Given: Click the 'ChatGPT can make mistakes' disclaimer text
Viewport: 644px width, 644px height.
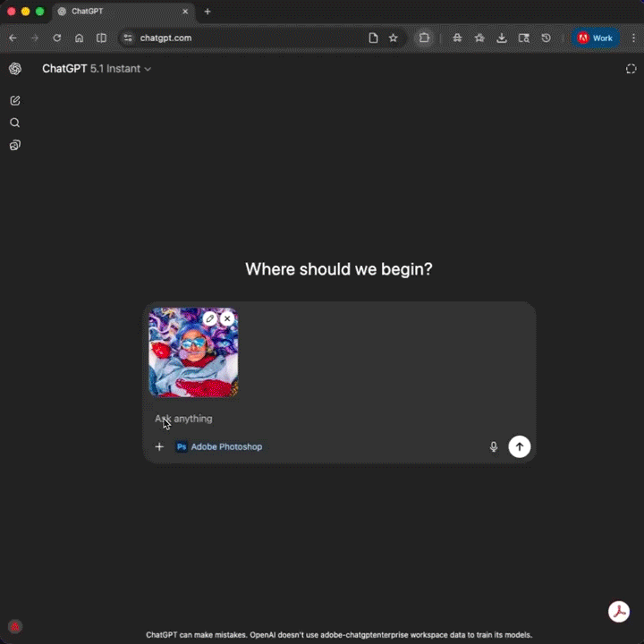Looking at the screenshot, I should 339,634.
